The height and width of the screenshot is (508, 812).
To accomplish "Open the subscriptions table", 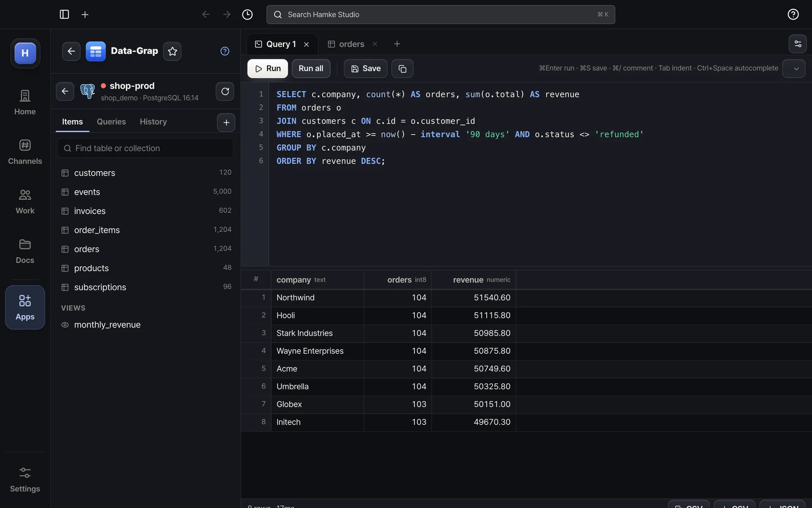I will [145, 287].
